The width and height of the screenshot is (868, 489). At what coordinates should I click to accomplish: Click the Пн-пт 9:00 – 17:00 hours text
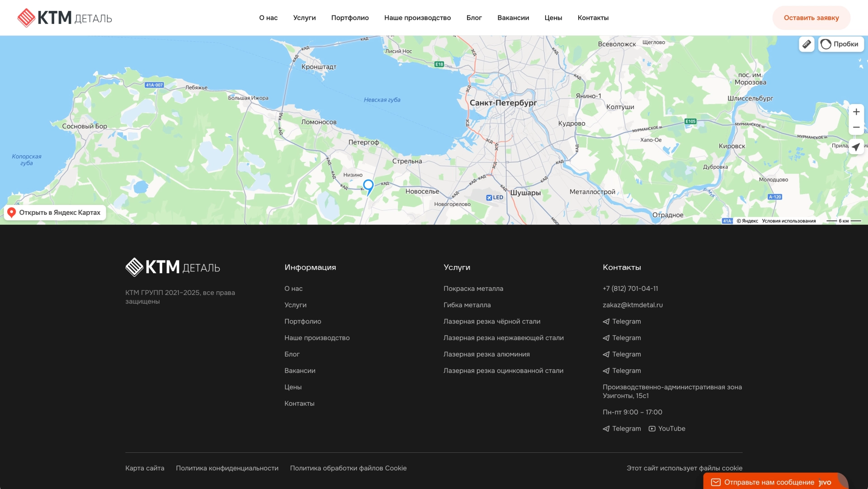632,412
